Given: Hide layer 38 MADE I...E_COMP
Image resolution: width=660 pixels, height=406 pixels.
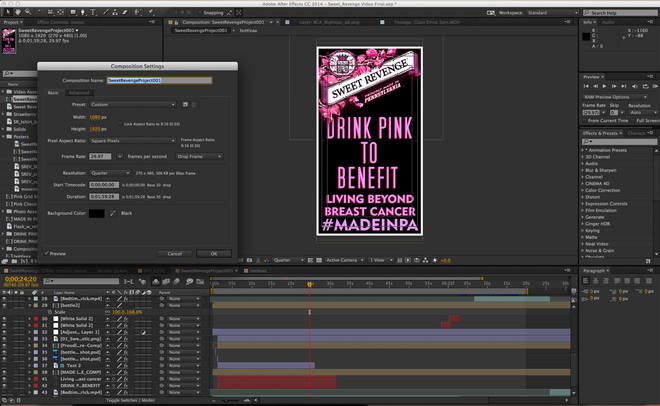Looking at the screenshot, I should (5, 372).
